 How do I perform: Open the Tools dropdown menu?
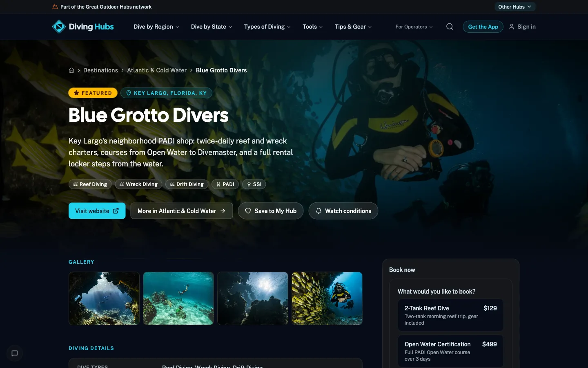[313, 27]
